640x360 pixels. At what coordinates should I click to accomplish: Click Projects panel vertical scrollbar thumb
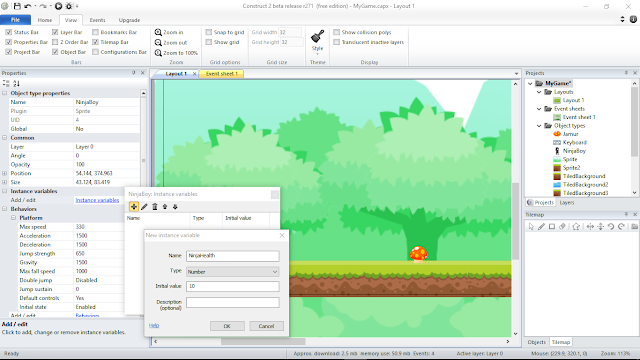[x=634, y=121]
